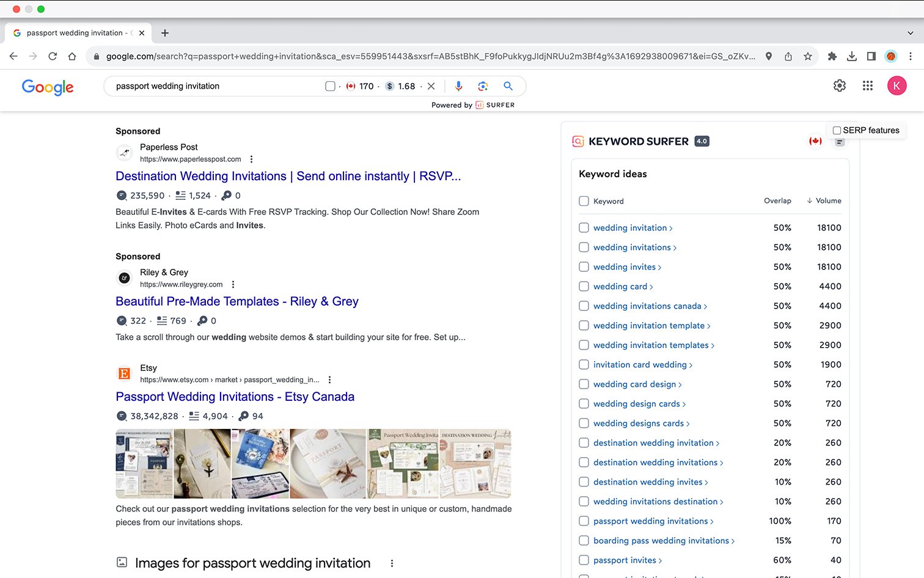This screenshot has height=578, width=924.
Task: Click the browser address bar URL
Action: click(x=430, y=56)
